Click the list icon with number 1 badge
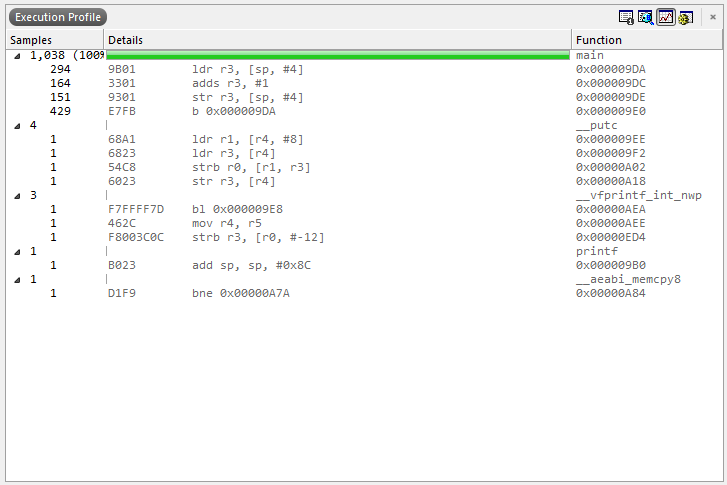This screenshot has width=727, height=485. point(626,18)
